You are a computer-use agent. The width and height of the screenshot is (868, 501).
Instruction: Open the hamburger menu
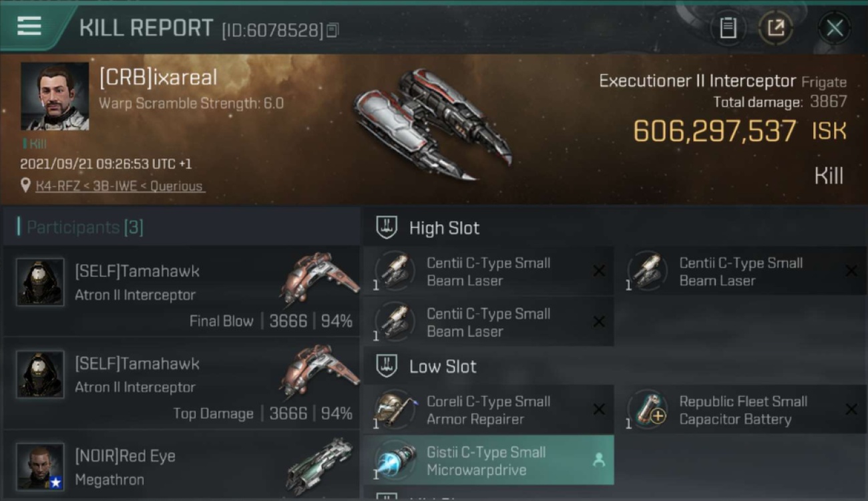coord(29,26)
